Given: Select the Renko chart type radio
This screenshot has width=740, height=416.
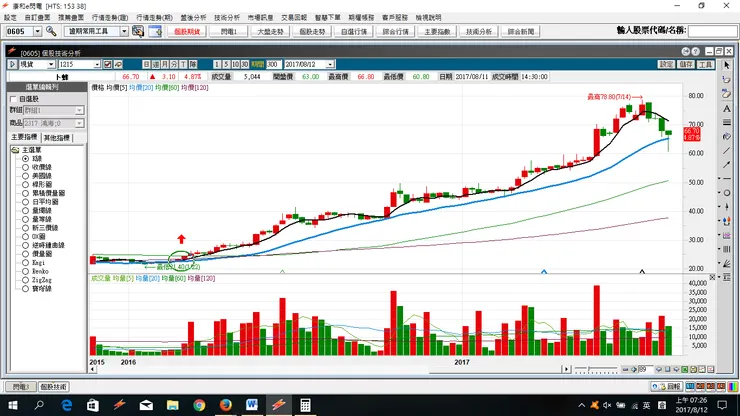Looking at the screenshot, I should 25,271.
